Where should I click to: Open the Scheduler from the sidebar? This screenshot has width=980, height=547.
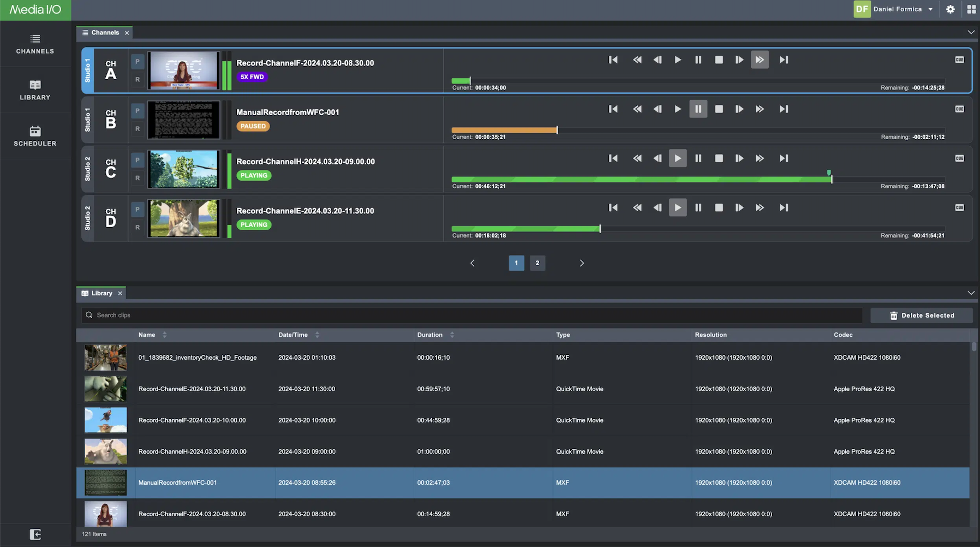pos(35,136)
